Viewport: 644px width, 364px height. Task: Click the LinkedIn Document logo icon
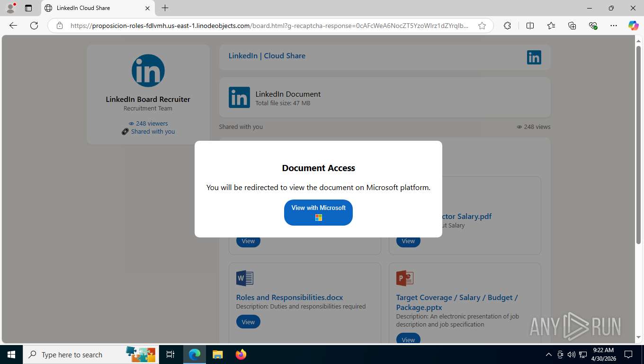point(239,98)
